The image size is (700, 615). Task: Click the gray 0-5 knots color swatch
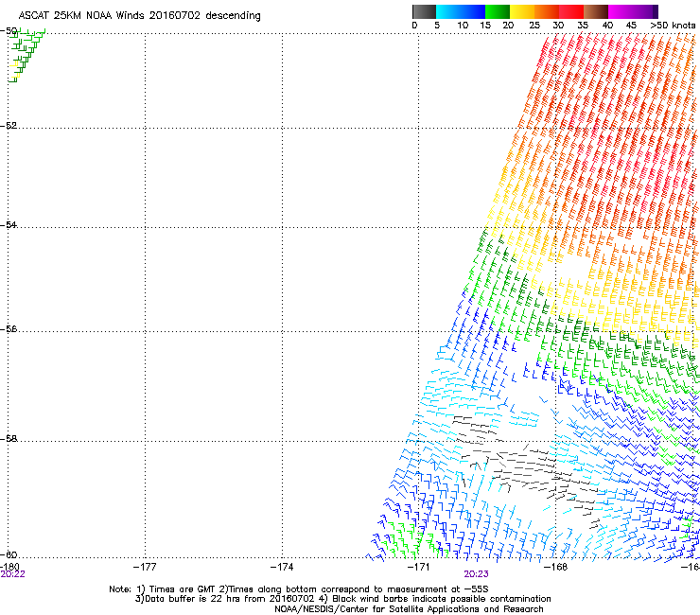pyautogui.click(x=424, y=11)
